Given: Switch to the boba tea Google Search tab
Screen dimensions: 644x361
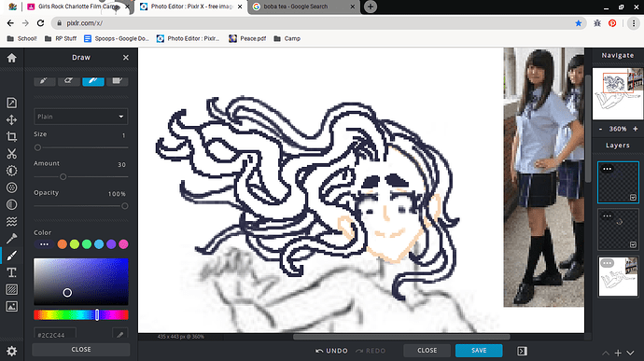Looking at the screenshot, I should [303, 7].
